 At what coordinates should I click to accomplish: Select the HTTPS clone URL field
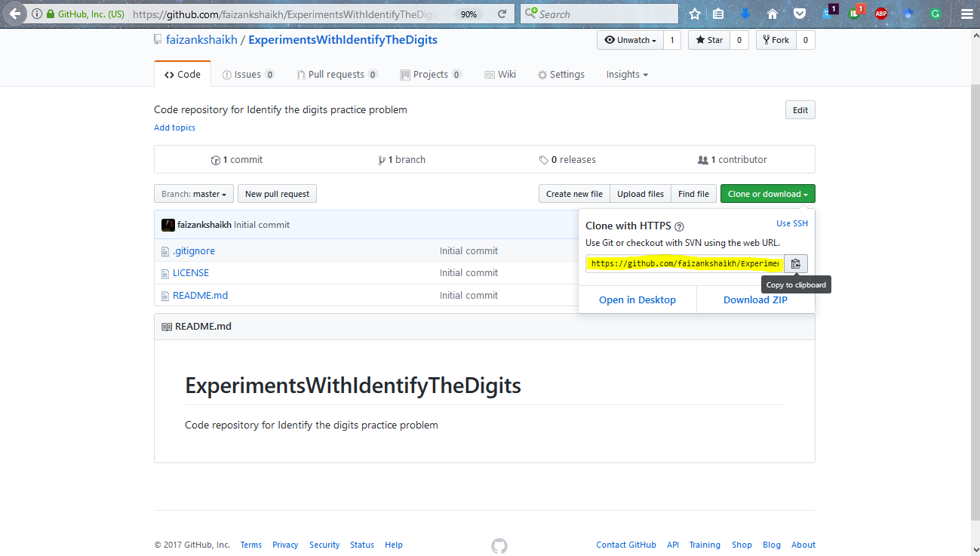(x=685, y=263)
